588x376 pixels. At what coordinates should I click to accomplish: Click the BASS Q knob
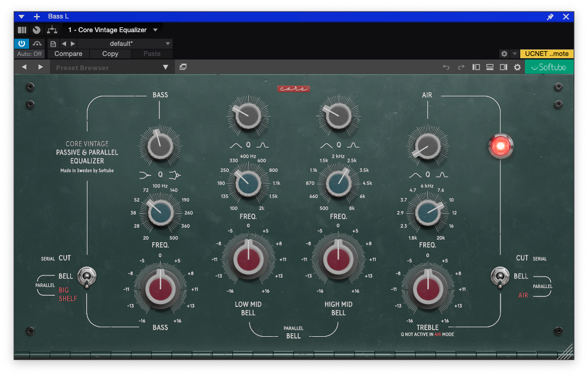coord(160,146)
